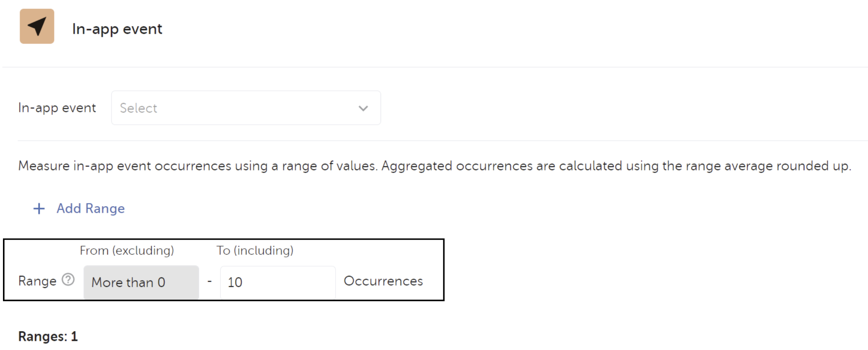Viewport: 868px width, 350px height.
Task: Click the Occurrences unit label
Action: coord(383,281)
